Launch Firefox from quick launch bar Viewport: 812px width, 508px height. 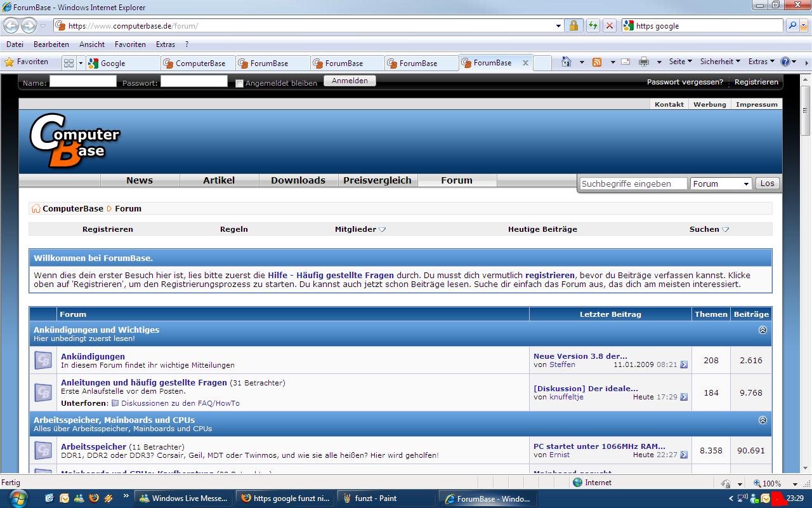[94, 498]
